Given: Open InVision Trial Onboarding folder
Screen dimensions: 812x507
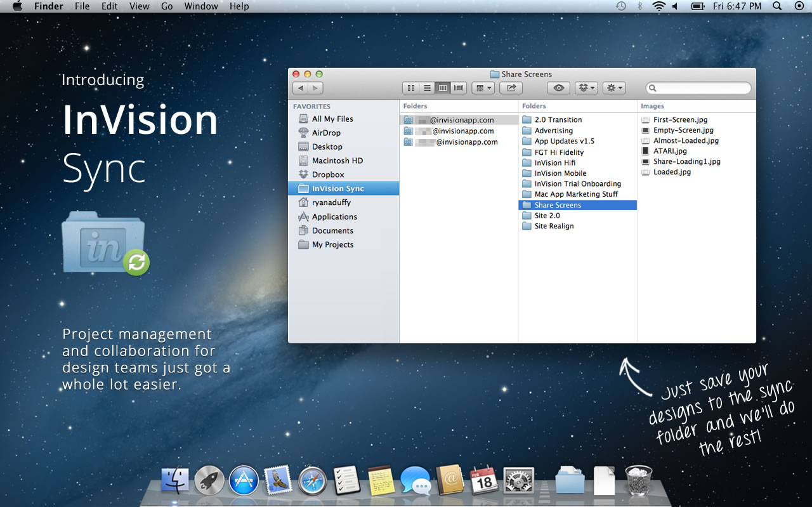Looking at the screenshot, I should pos(577,183).
